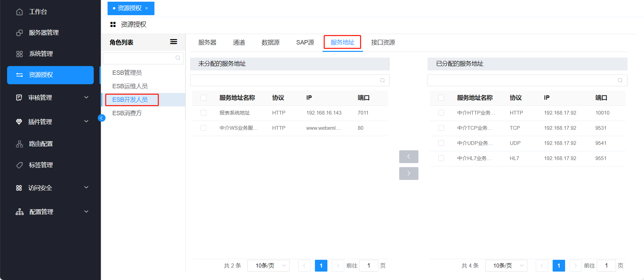Go to next page in assigned table
This screenshot has width=644, height=280.
coord(576,266)
